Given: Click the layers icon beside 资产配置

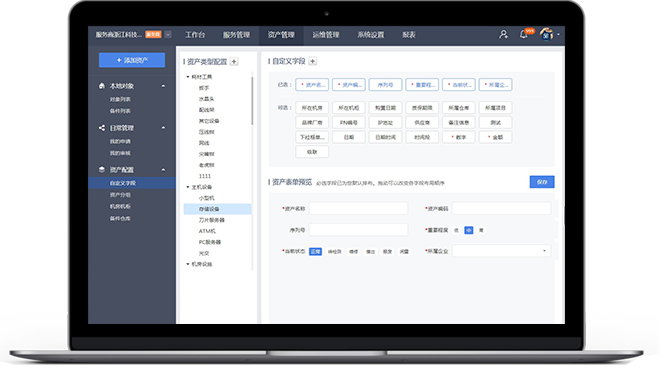Looking at the screenshot, I should (102, 169).
